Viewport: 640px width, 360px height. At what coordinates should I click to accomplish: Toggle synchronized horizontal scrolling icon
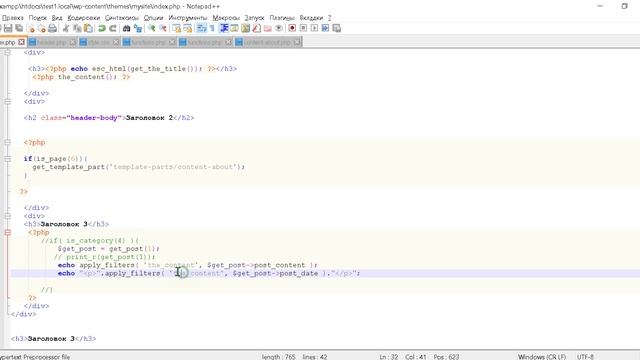pos(188,28)
